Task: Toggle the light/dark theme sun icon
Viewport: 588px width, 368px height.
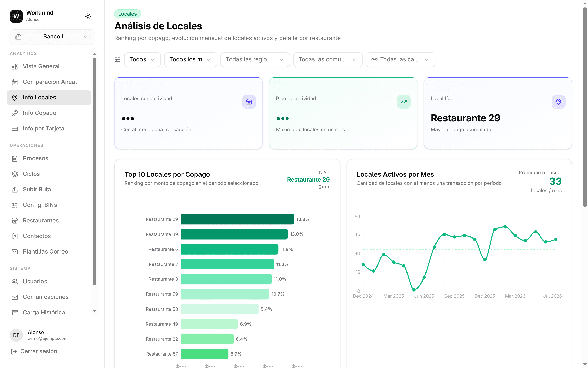Action: coord(88,16)
